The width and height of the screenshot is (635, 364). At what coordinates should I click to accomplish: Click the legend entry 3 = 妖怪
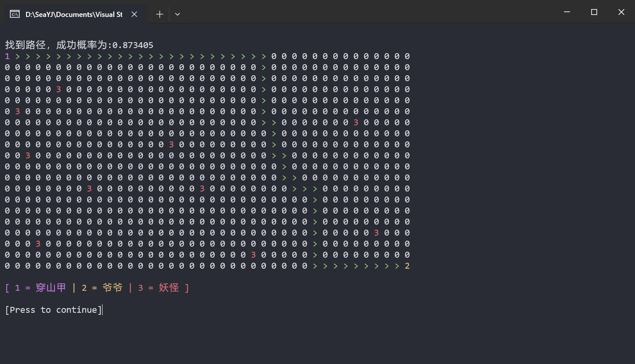159,288
